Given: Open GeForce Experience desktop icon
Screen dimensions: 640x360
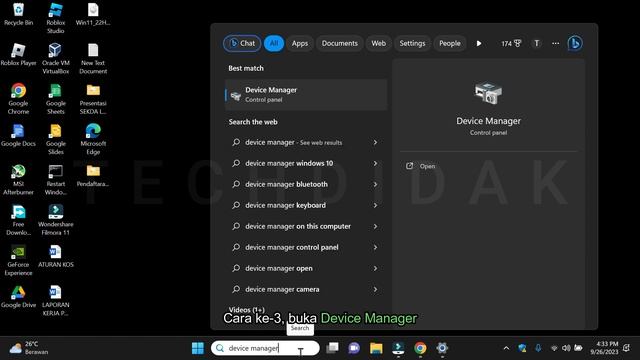Looking at the screenshot, I should (18, 260).
